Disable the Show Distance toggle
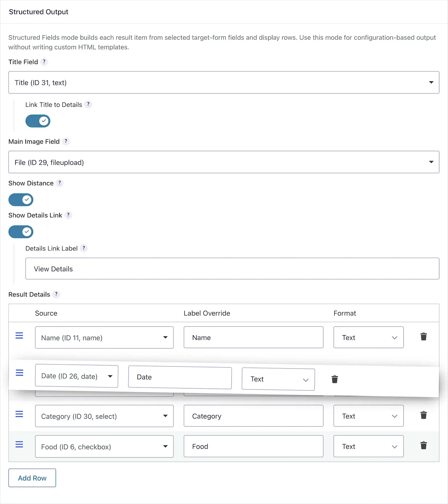Screen dimensions: 448x504 click(21, 200)
